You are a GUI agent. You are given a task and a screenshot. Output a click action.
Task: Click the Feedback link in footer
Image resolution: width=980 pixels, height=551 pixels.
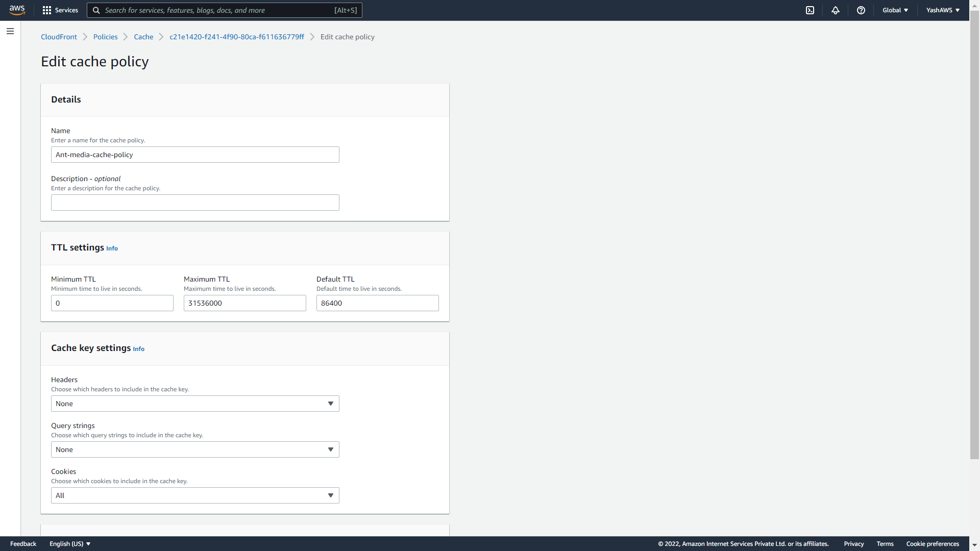pos(23,544)
